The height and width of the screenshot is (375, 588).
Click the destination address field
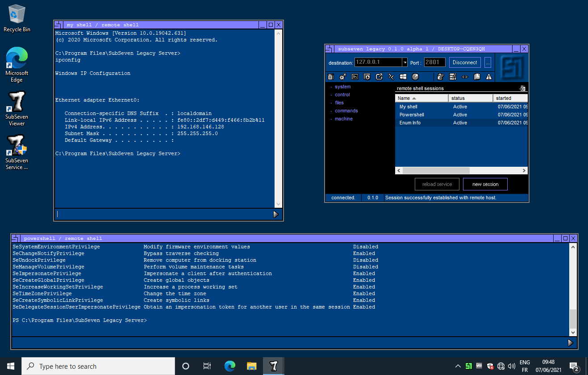[x=378, y=62]
